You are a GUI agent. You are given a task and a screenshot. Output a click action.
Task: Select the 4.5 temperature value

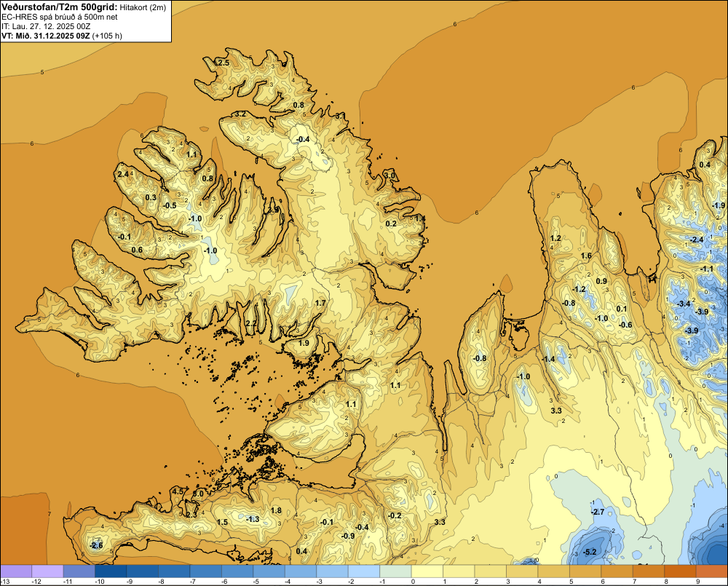click(178, 491)
